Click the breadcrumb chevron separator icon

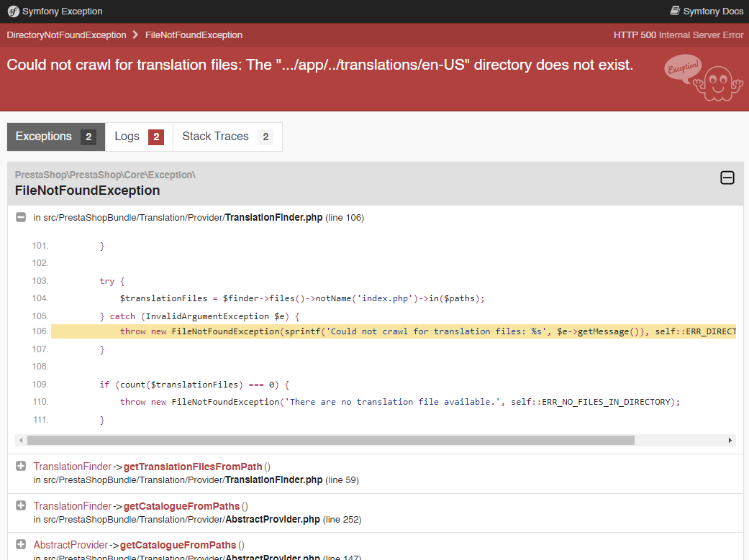tap(136, 35)
